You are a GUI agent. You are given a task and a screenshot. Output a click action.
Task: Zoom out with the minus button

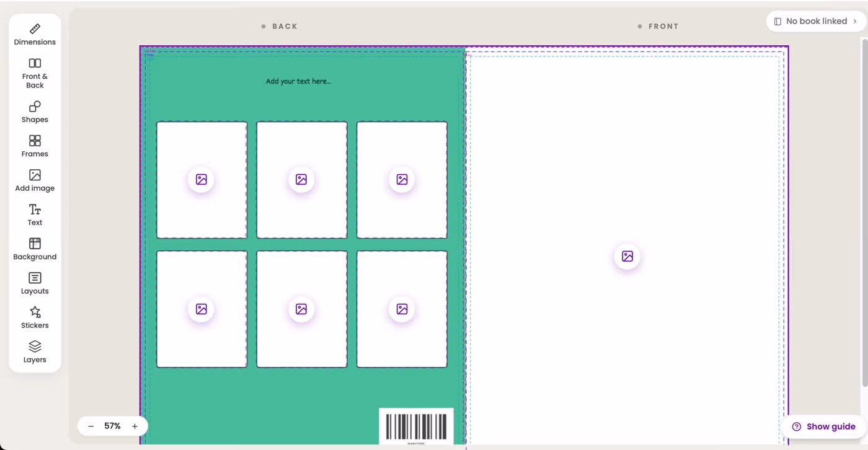tap(91, 426)
